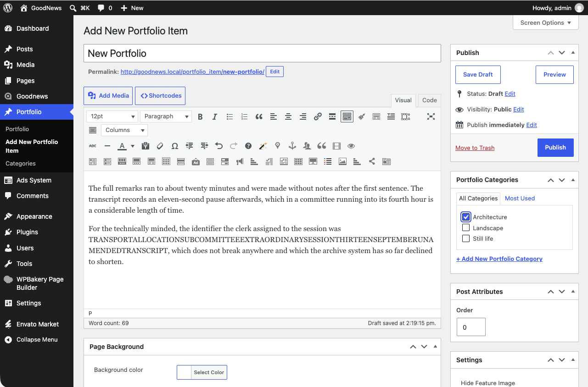Screen dimensions: 588x387
Task: Toggle italic formatting in editor toolbar
Action: (214, 116)
